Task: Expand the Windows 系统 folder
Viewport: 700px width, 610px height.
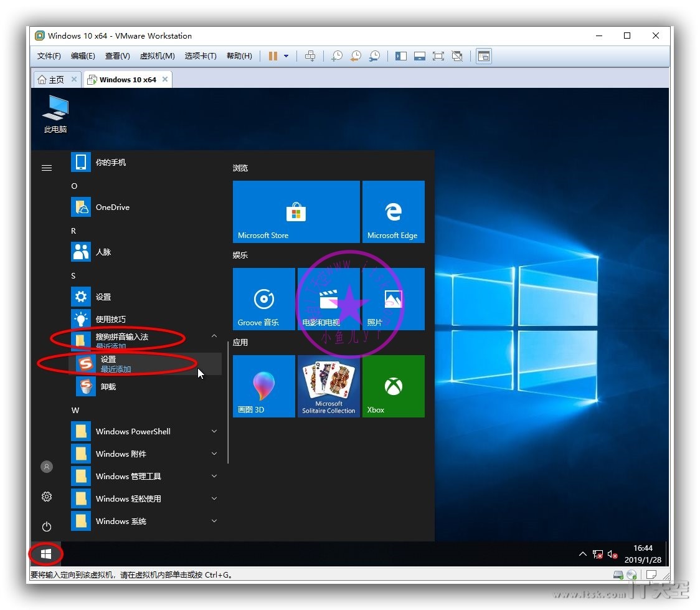Action: (146, 521)
